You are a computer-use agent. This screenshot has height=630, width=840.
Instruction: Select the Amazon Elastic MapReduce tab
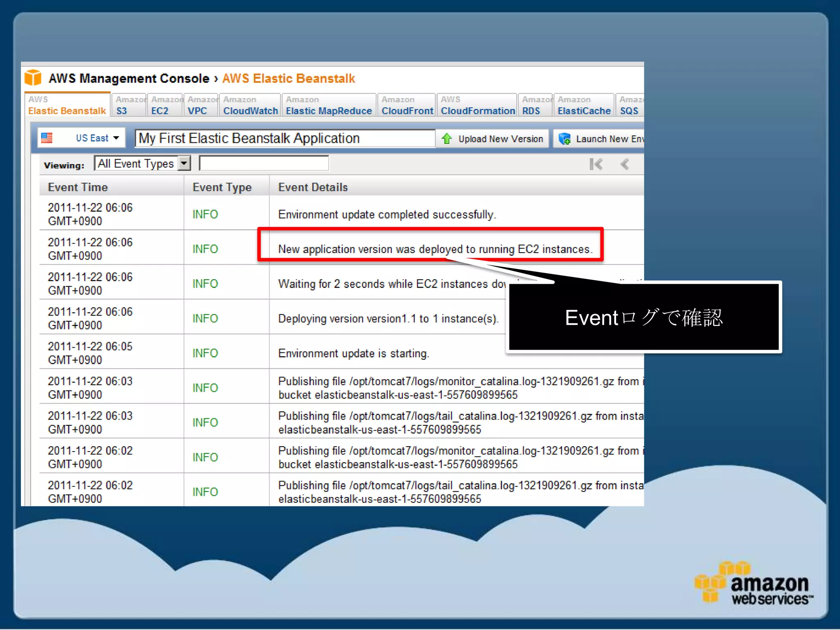(328, 105)
